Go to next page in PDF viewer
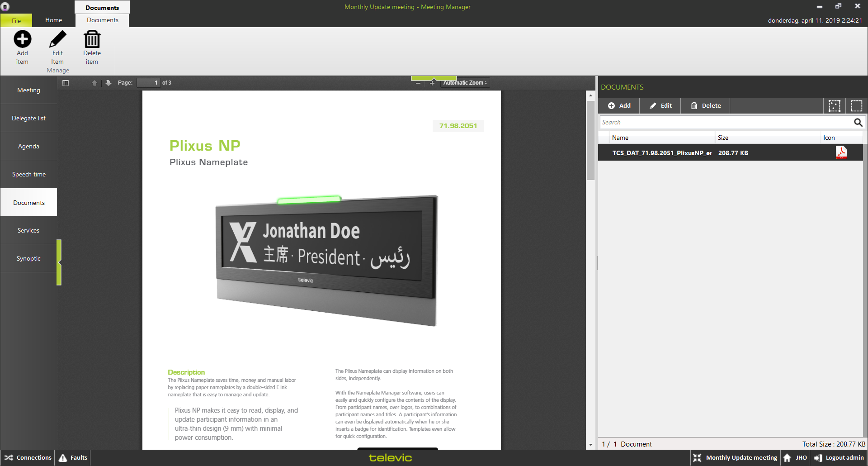This screenshot has height=466, width=868. pos(108,83)
